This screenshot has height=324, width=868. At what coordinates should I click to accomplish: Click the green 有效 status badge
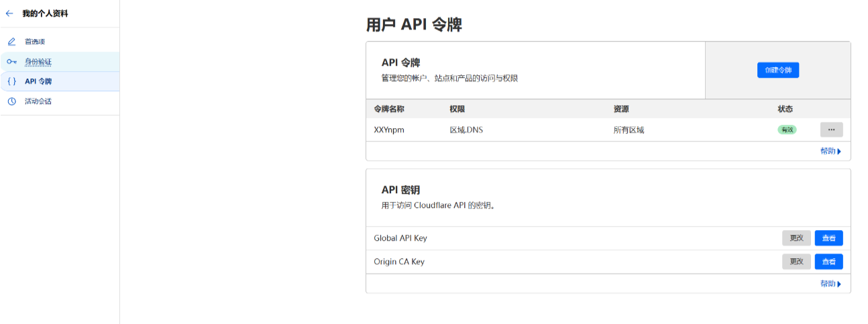[787, 130]
